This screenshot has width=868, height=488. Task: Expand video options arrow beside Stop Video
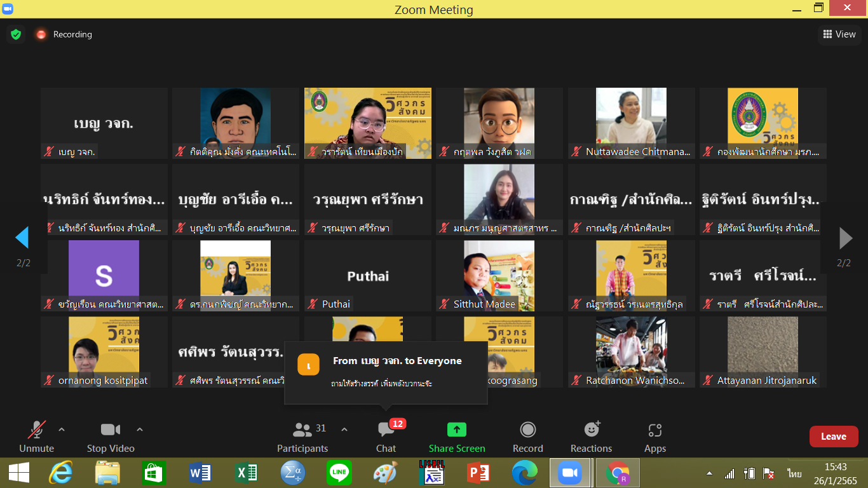click(140, 430)
